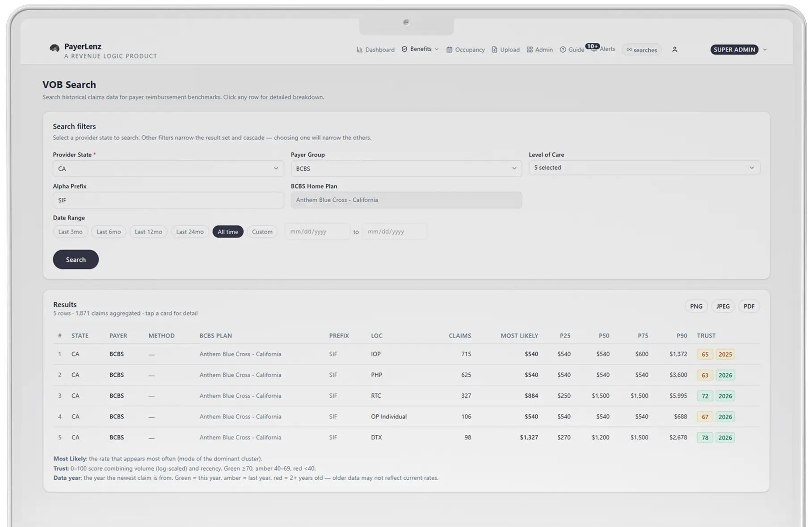The width and height of the screenshot is (812, 527).
Task: Expand the chevron beside SUPER ADMIN
Action: tap(765, 50)
